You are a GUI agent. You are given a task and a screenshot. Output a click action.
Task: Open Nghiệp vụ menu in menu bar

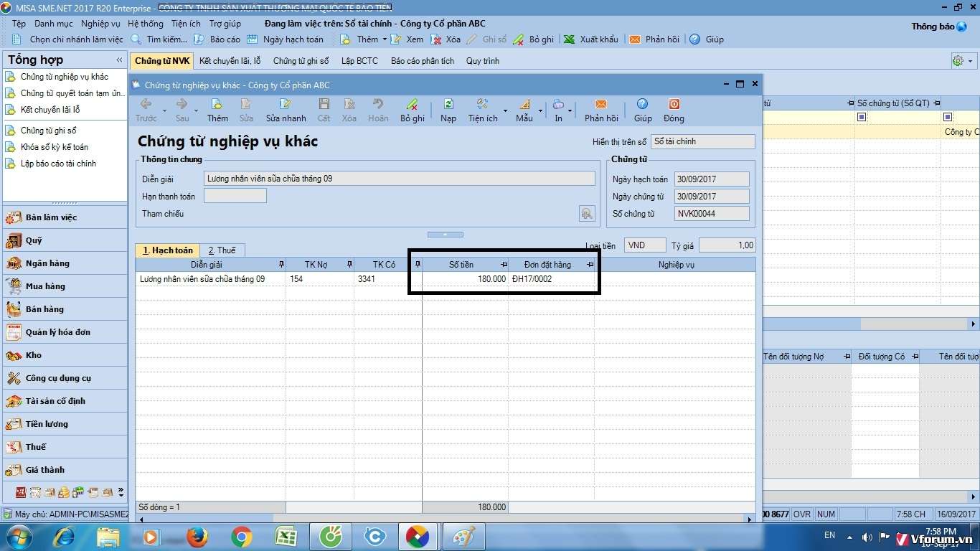(100, 24)
